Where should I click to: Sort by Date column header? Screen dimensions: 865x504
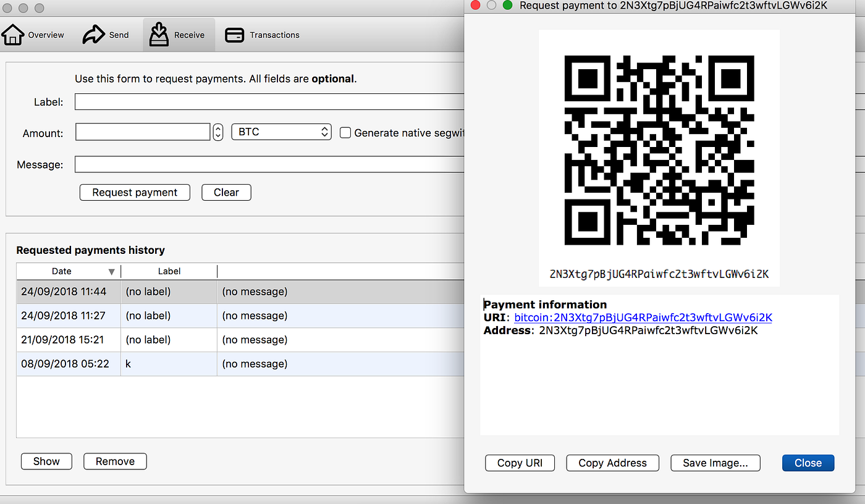click(68, 271)
